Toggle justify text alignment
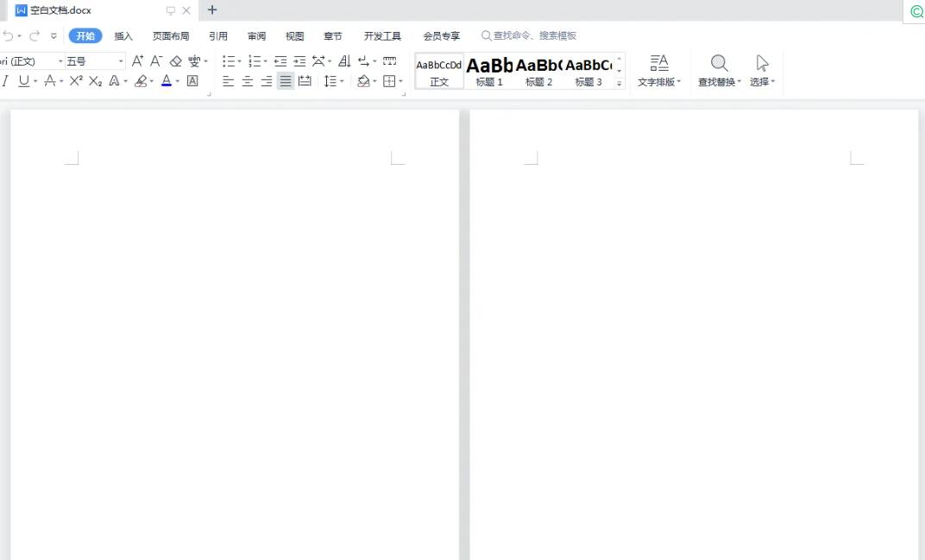The width and height of the screenshot is (925, 560). coord(286,81)
